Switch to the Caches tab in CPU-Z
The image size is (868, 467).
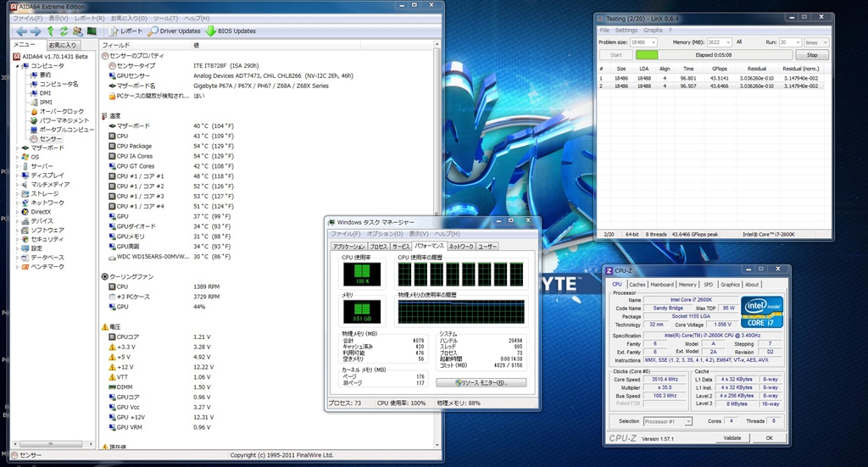(637, 285)
